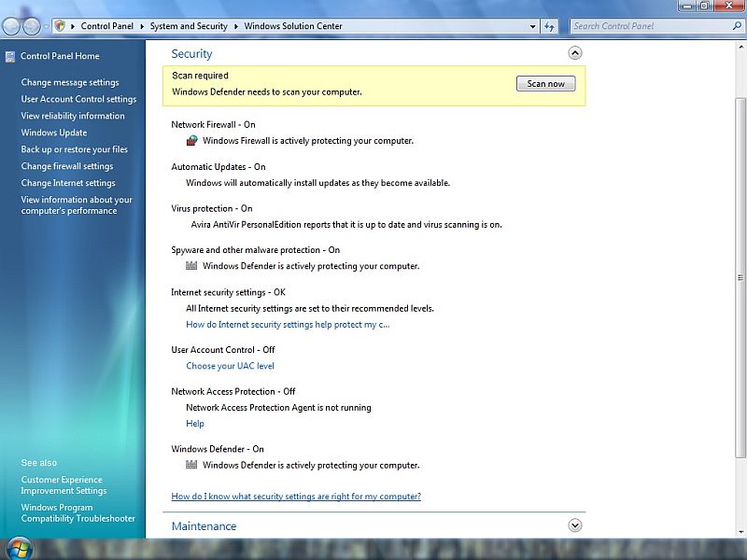Click the Scan required heading
Image resolution: width=747 pixels, height=560 pixels.
click(x=200, y=76)
